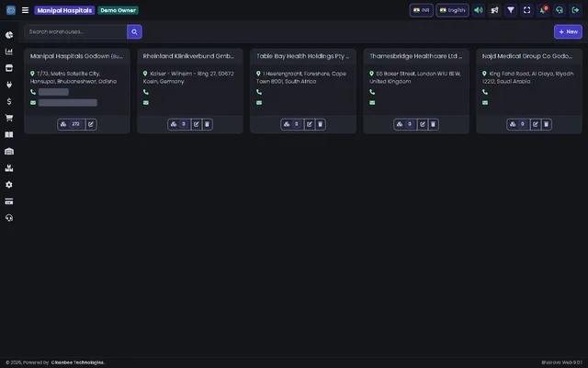Viewport: 588px width, 368px height.
Task: Select the Table Bay Health Holdings card title
Action: pyautogui.click(x=302, y=56)
